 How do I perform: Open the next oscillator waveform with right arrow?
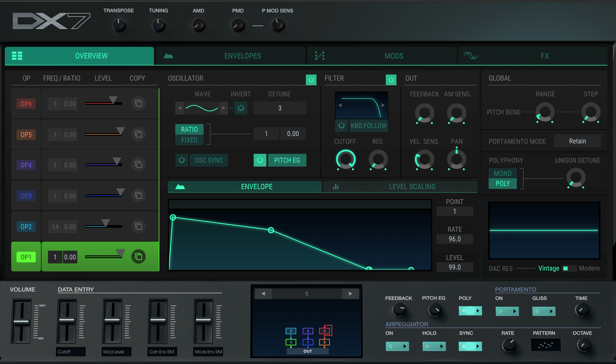click(x=223, y=108)
